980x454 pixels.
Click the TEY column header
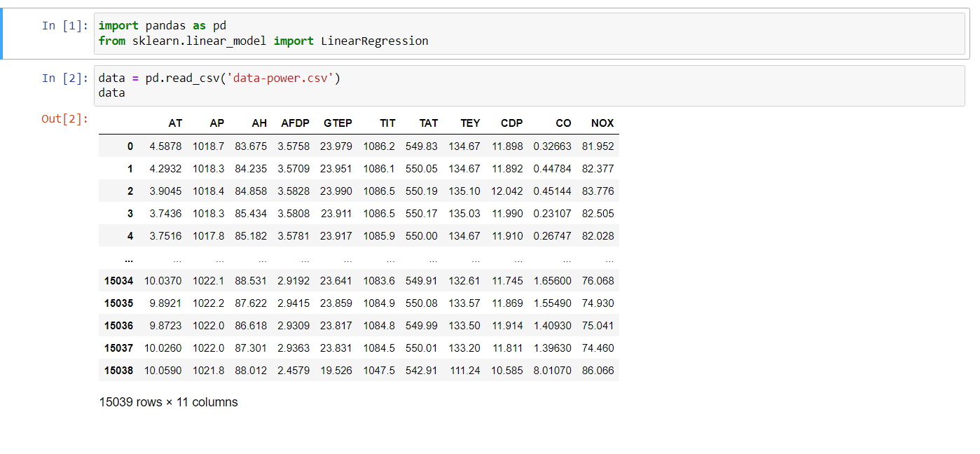click(x=471, y=123)
